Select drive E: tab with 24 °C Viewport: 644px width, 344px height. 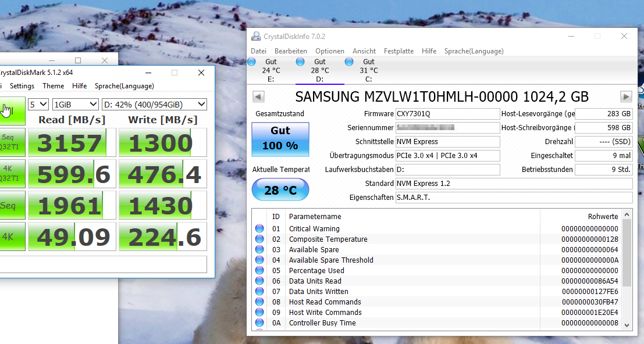(x=271, y=70)
